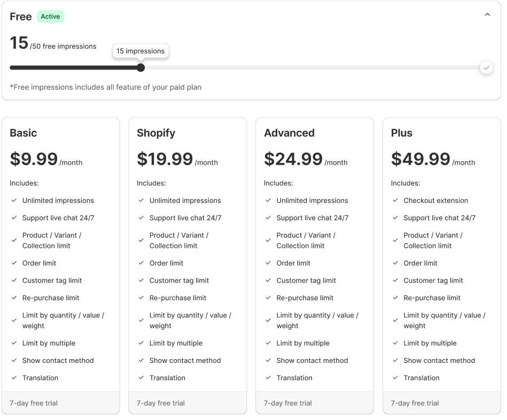Click the large 15 impressions count

[19, 43]
